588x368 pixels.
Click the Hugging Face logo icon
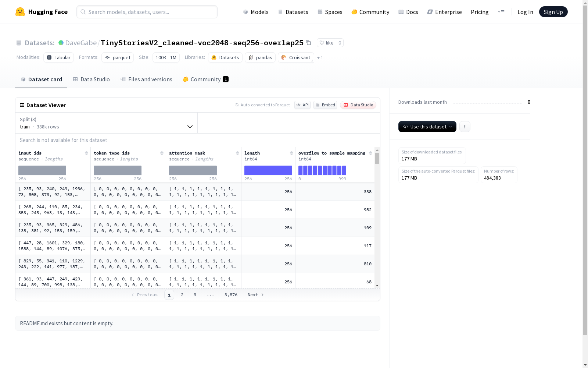click(20, 12)
